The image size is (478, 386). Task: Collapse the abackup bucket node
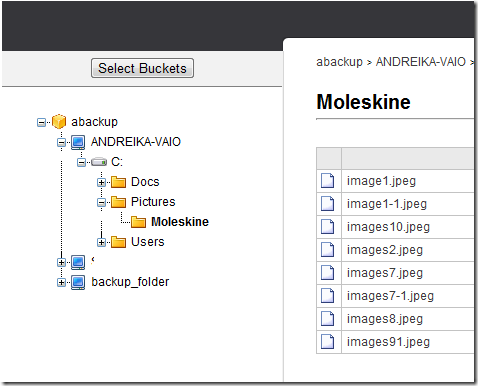pos(41,122)
